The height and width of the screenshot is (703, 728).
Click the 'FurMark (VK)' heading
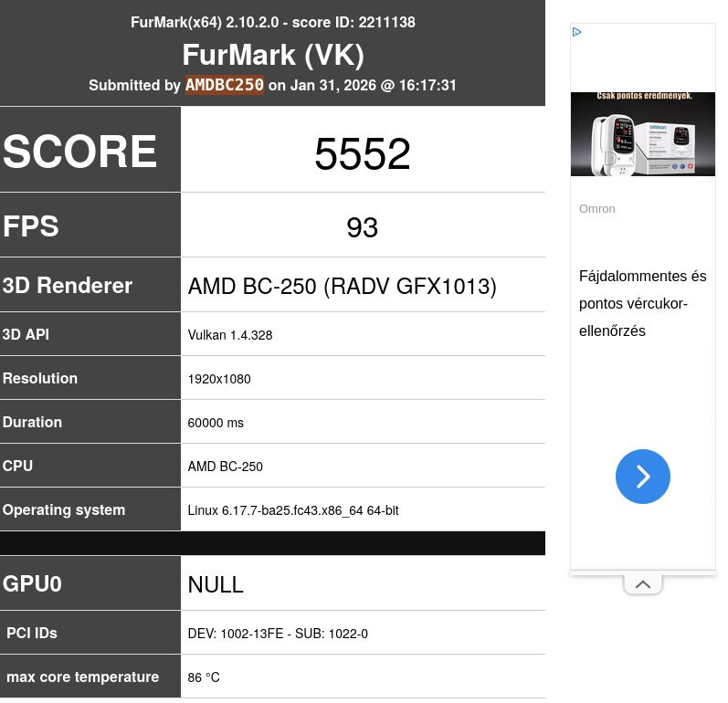(273, 55)
